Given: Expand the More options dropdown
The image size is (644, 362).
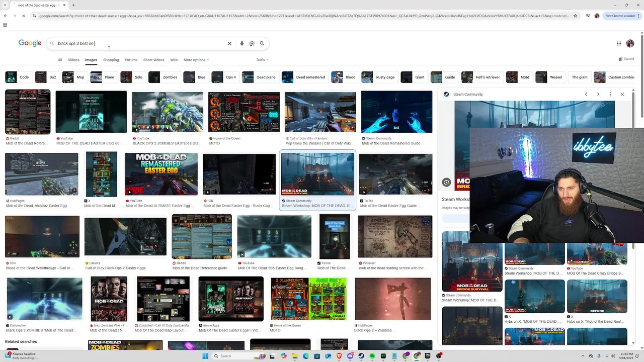Looking at the screenshot, I should [196, 60].
